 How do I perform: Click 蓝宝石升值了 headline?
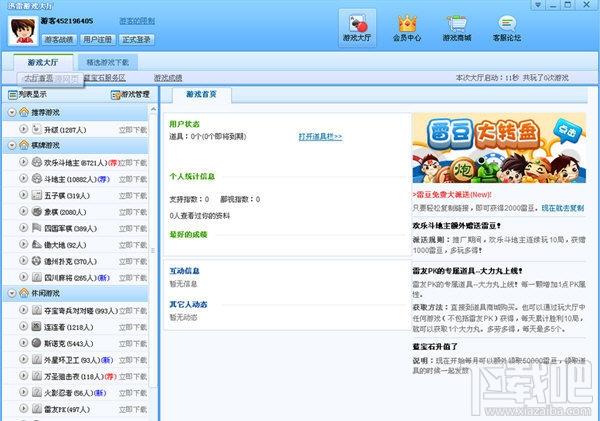point(435,347)
